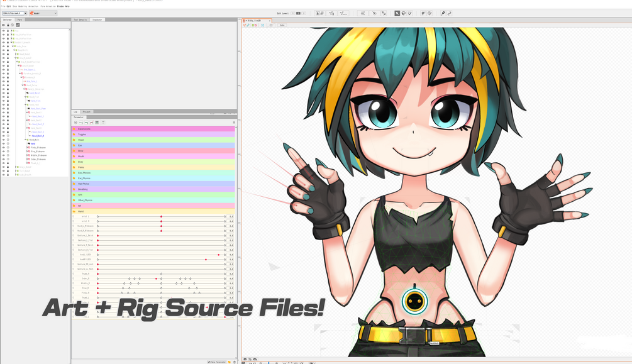The width and height of the screenshot is (632, 364).
Task: Open the Edit menu
Action: coord(9,6)
